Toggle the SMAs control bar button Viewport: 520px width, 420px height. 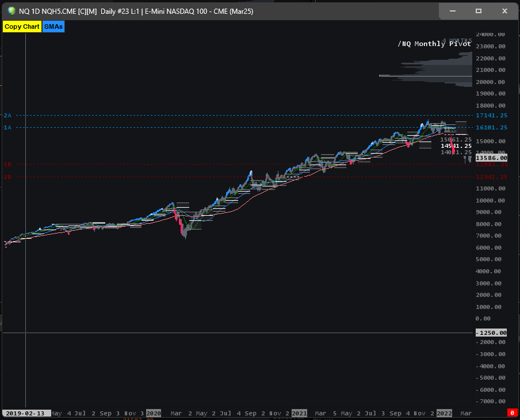pyautogui.click(x=53, y=26)
